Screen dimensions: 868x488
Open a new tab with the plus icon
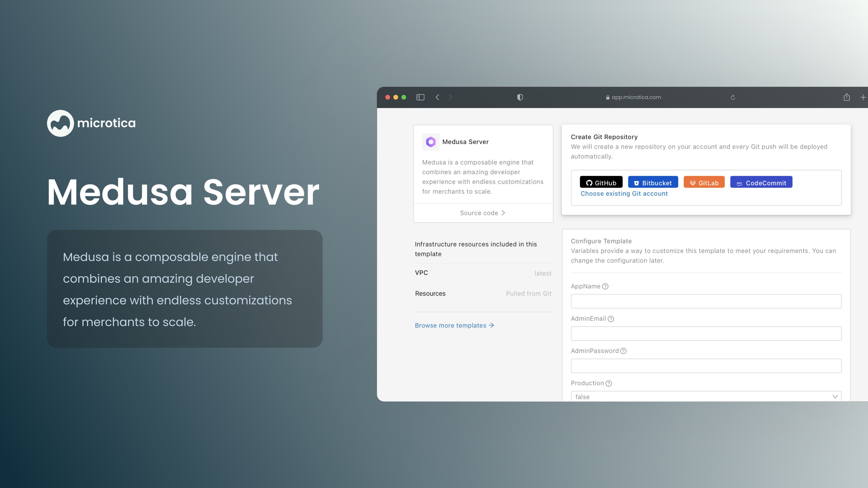[863, 97]
